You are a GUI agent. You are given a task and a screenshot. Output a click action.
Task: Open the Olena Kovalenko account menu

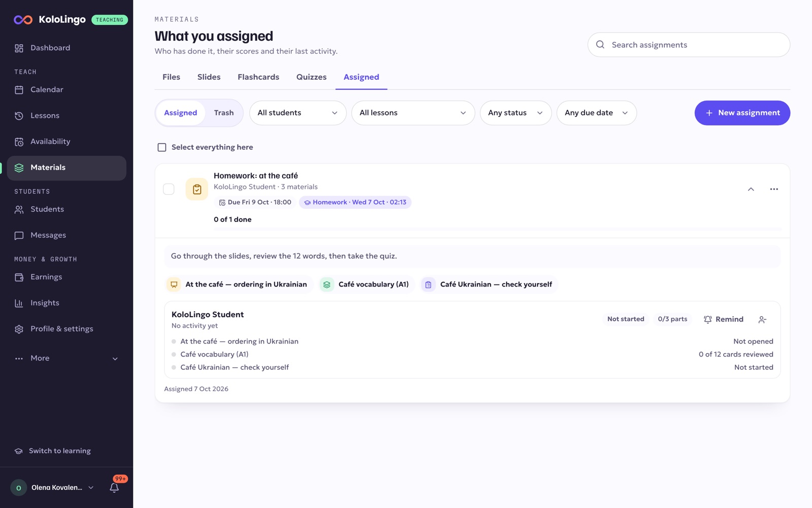tap(52, 488)
